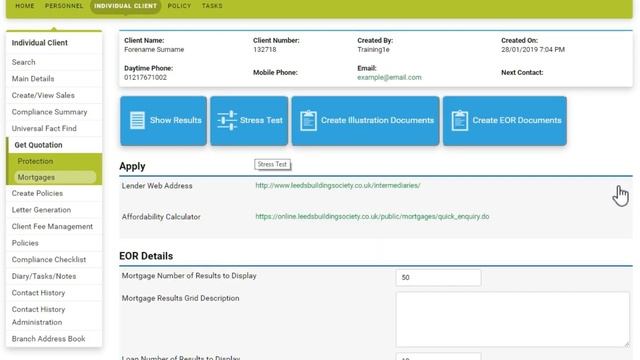Click the EOR Details section heading
The width and height of the screenshot is (640, 360).
coord(146,256)
